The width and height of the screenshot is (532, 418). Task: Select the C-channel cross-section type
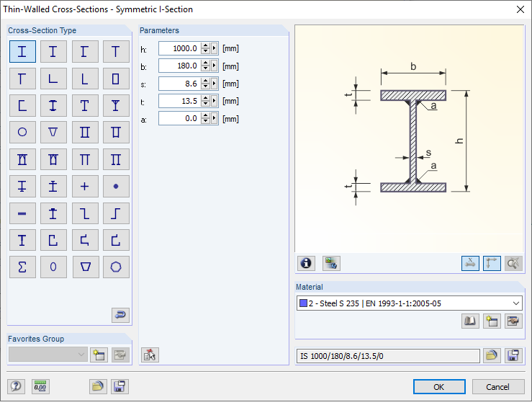click(22, 106)
